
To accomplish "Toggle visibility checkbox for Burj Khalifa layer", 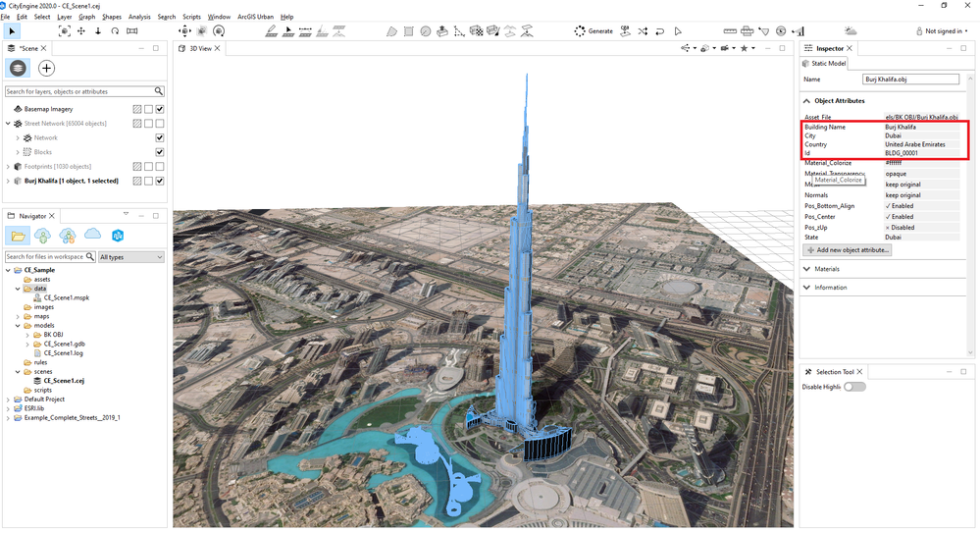I will pos(160,181).
